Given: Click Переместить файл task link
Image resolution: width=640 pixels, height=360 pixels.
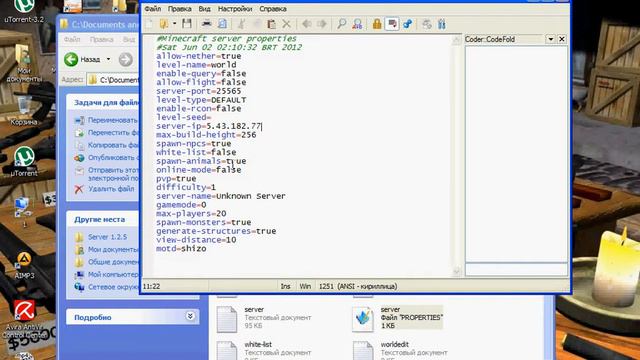Looking at the screenshot, I should click(x=107, y=133).
